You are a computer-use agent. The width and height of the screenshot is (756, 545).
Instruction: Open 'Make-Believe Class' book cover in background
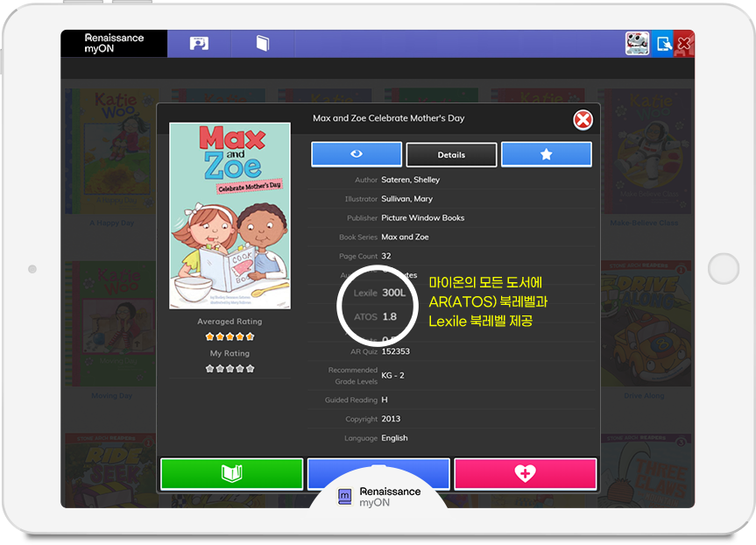(x=645, y=151)
